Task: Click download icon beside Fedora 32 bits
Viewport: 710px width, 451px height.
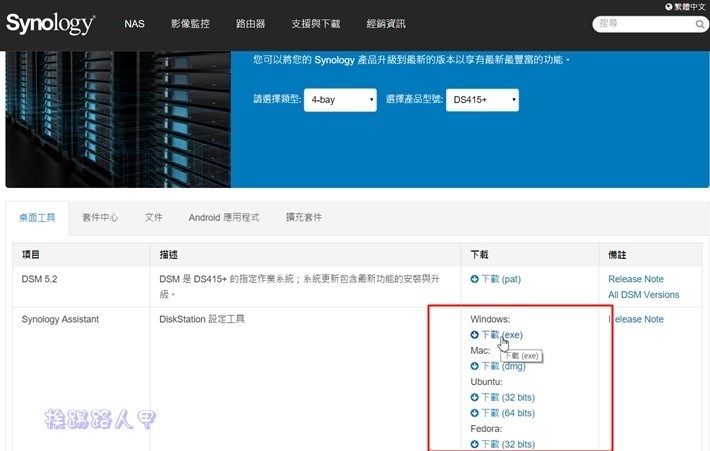Action: tap(474, 444)
